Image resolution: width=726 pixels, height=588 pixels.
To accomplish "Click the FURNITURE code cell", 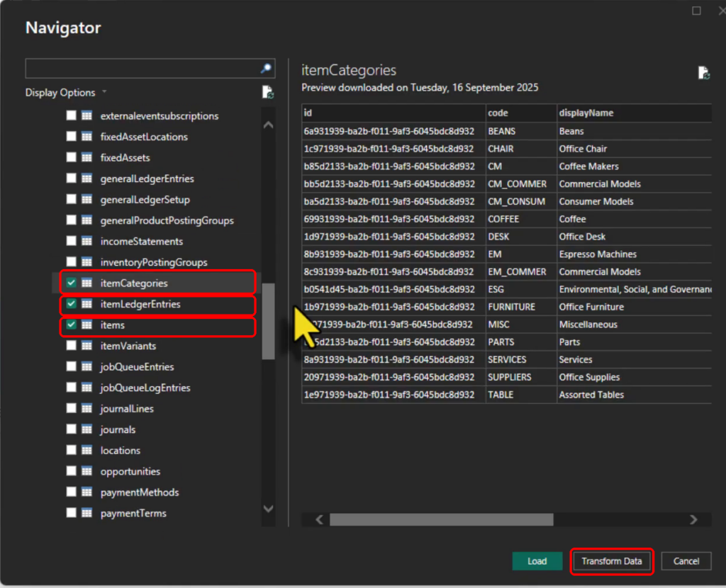I will (521, 307).
